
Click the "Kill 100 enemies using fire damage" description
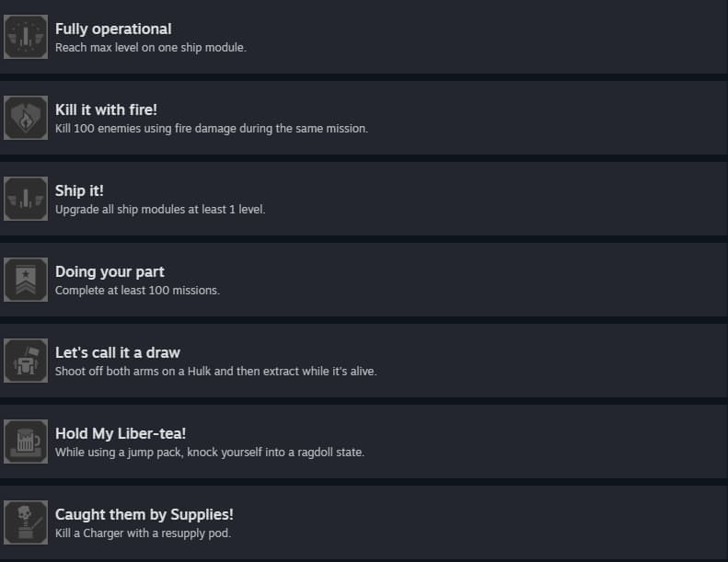212,129
